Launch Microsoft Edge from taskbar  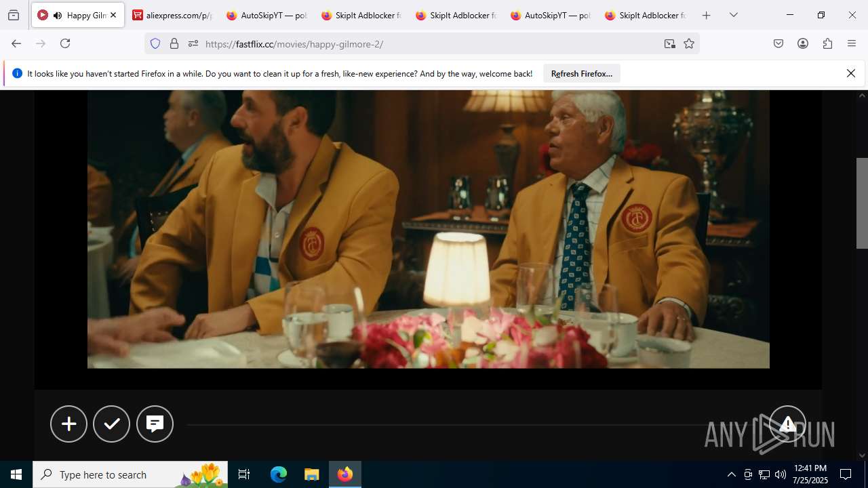point(279,474)
